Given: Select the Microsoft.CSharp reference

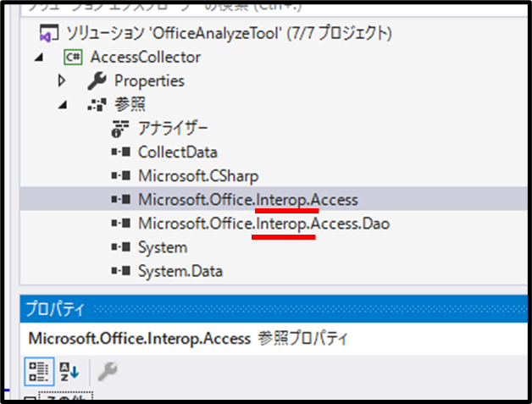Looking at the screenshot, I should pyautogui.click(x=198, y=176).
